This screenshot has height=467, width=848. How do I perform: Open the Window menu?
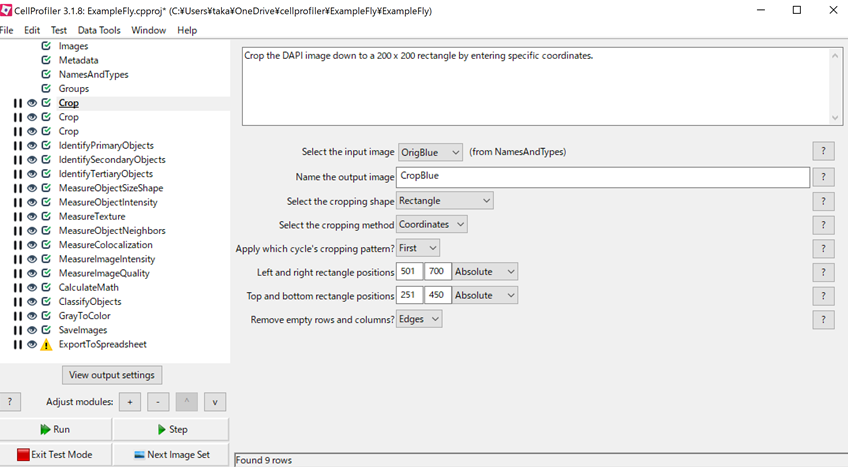149,30
